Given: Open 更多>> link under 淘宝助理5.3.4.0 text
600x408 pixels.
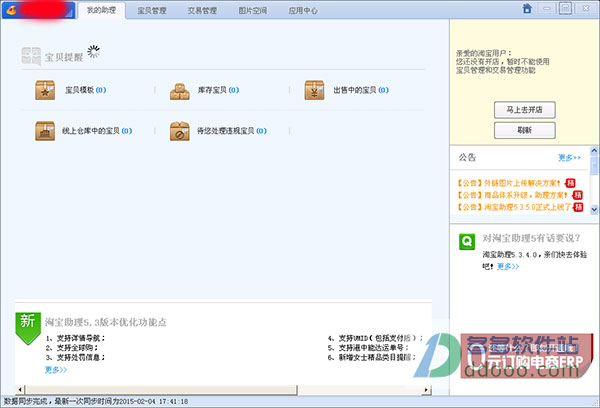Looking at the screenshot, I should tap(508, 266).
